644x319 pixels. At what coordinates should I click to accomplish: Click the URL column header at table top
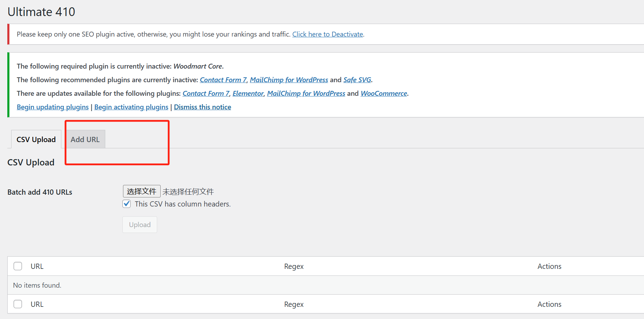click(x=37, y=266)
